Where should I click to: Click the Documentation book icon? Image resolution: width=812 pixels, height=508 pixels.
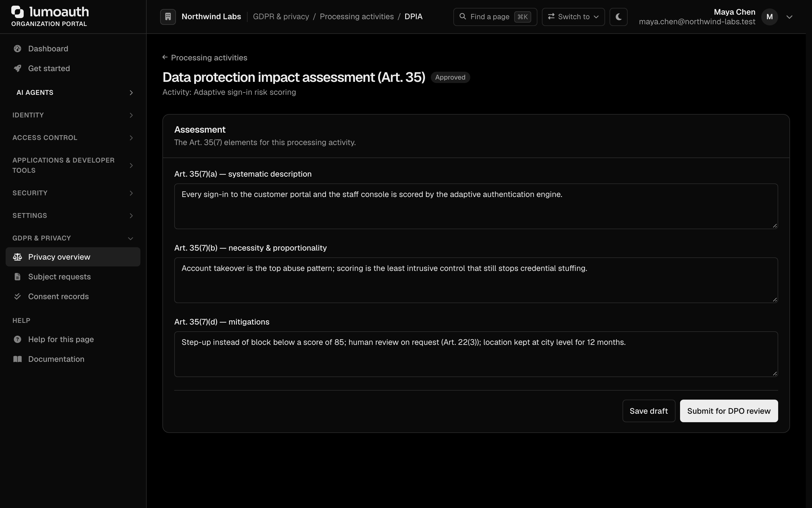[x=17, y=359]
